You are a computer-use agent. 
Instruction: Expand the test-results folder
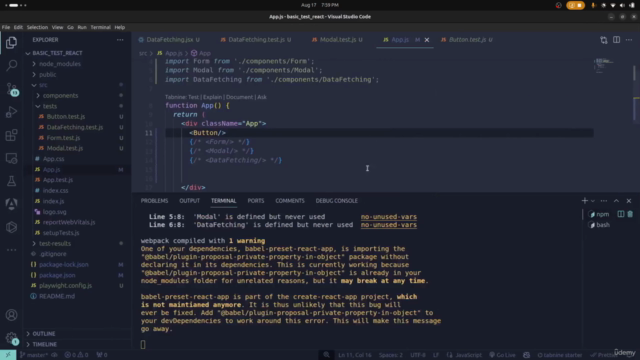click(55, 243)
